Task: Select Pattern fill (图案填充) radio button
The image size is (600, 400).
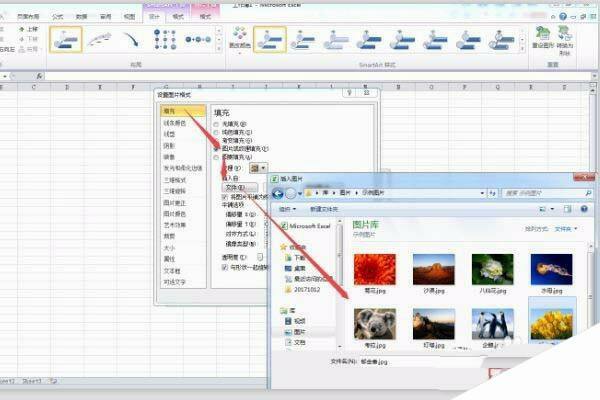Action: (x=216, y=157)
